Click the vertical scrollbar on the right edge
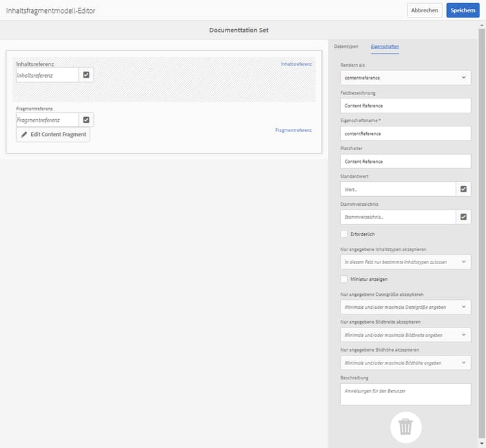 [x=481, y=234]
